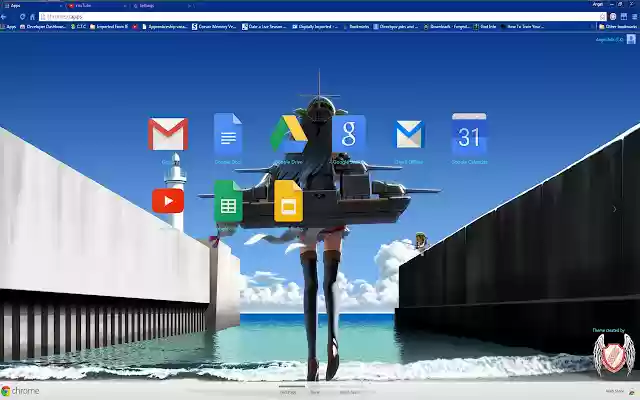
Task: Open the Corsair Memory bookmark
Action: pyautogui.click(x=214, y=27)
